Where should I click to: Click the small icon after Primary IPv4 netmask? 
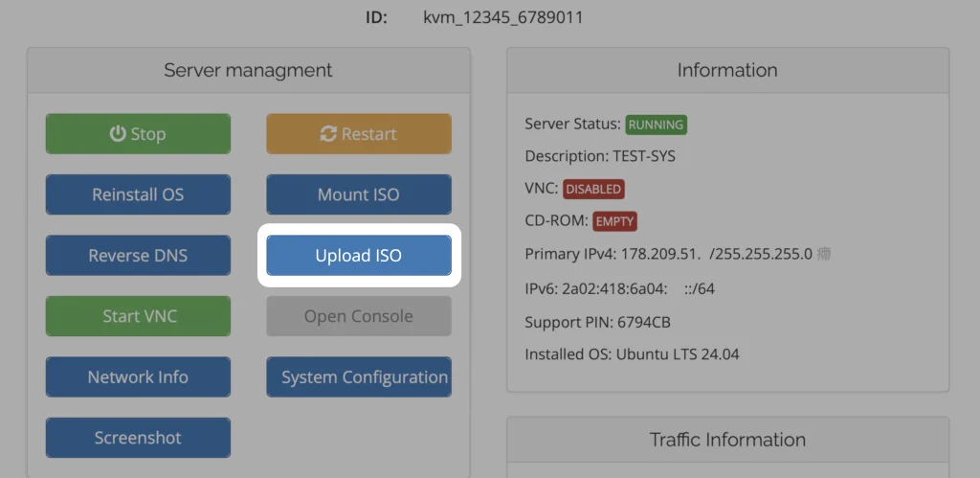click(824, 255)
